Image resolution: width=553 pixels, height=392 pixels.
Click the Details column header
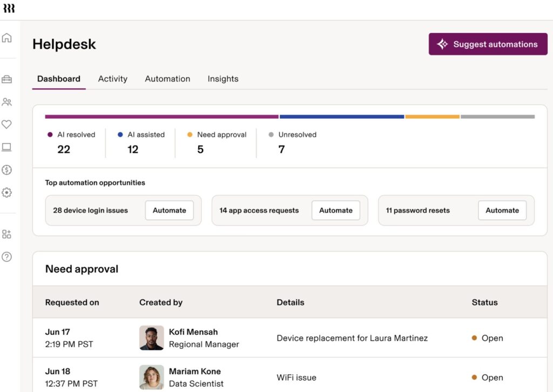coord(290,302)
